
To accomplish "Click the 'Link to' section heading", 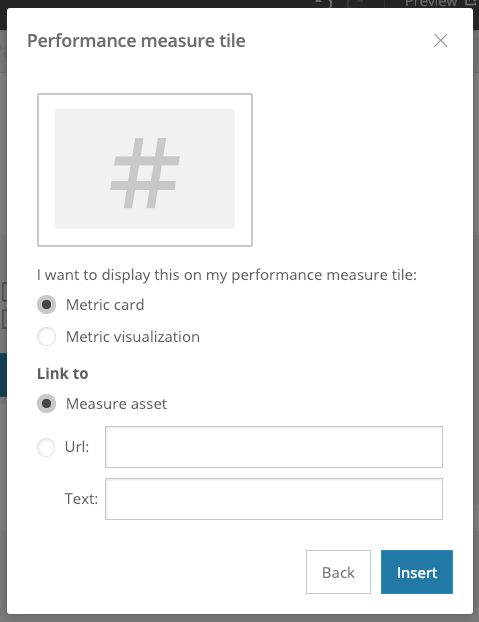I will [63, 374].
